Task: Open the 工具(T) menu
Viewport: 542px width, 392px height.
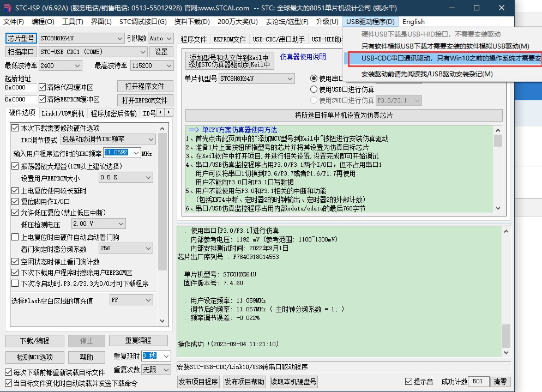Action: click(x=73, y=21)
